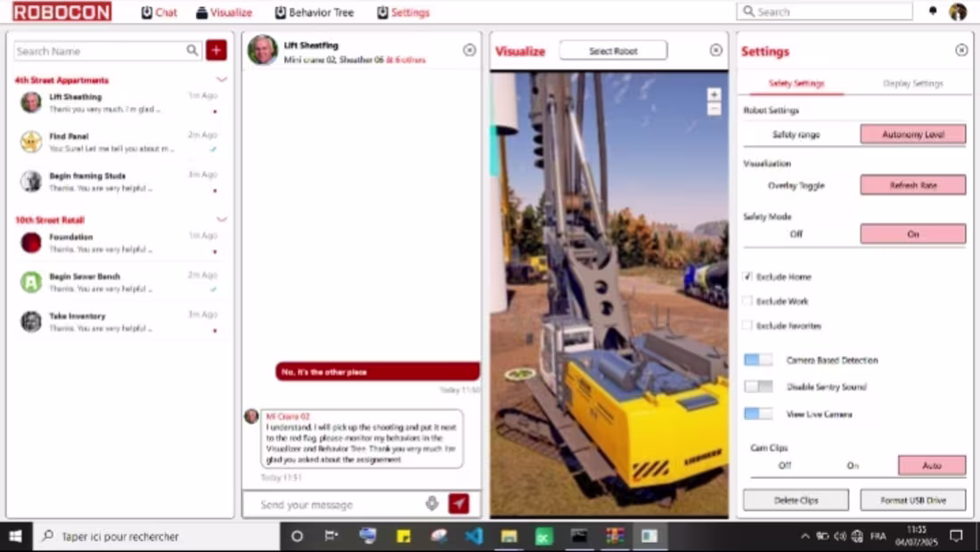Viewport: 980px width, 552px height.
Task: Open the Select Robot dropdown
Action: tap(613, 51)
